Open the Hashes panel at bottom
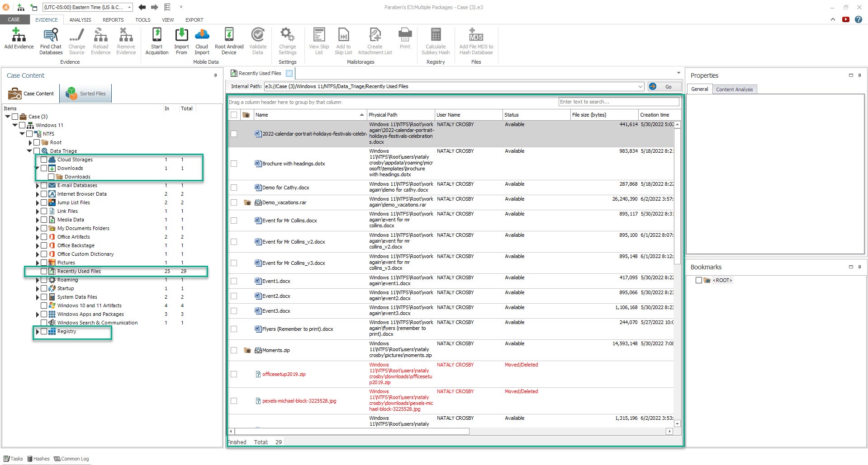 click(38, 459)
